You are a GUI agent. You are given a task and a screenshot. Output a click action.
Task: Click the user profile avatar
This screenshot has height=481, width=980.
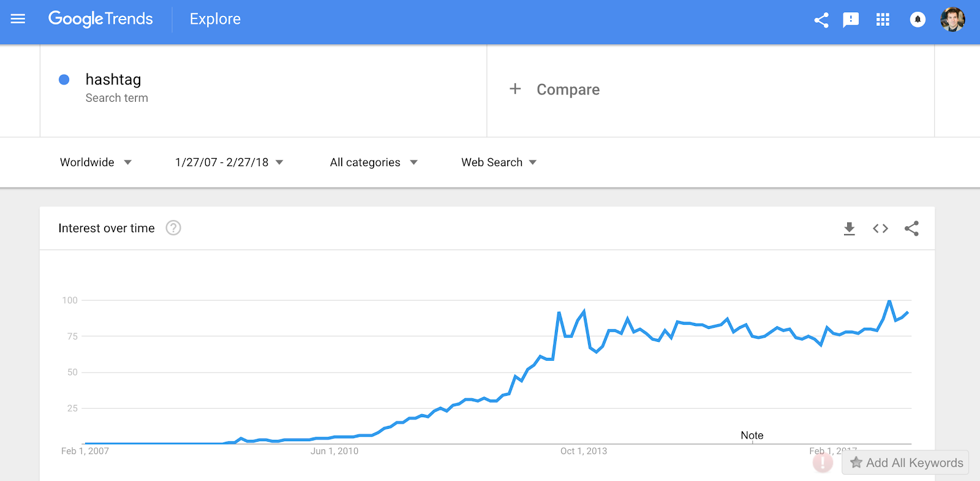point(952,20)
